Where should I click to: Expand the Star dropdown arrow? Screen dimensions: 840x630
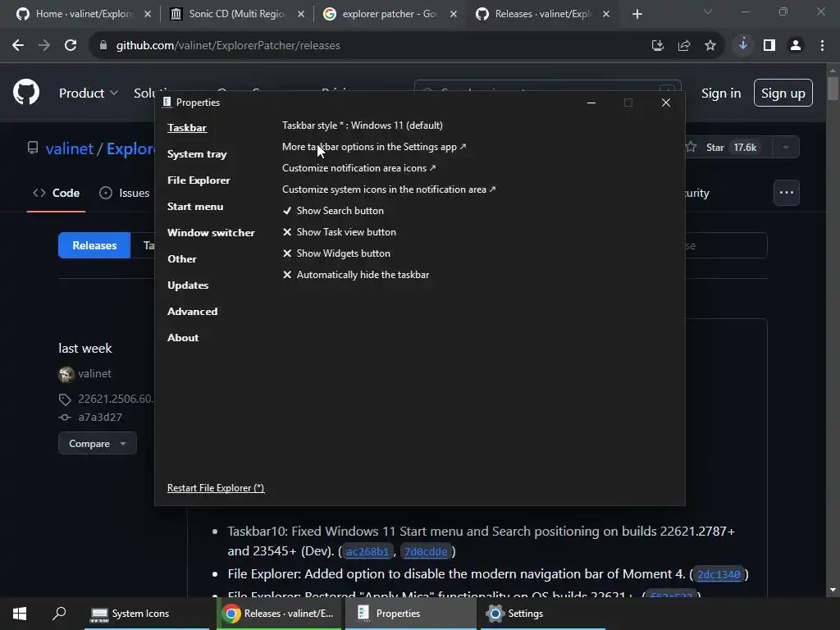[x=786, y=148]
